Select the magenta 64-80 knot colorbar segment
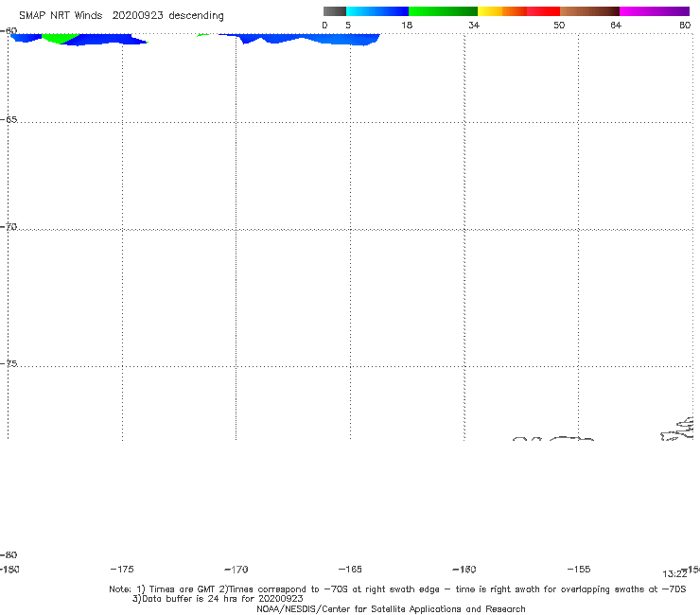This screenshot has width=700, height=615. point(655,11)
